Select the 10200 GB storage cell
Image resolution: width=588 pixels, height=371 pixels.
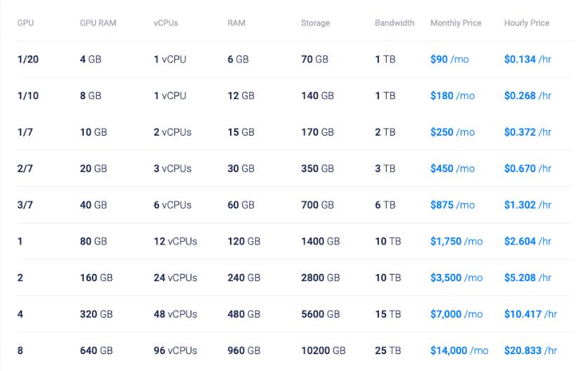[x=323, y=351]
